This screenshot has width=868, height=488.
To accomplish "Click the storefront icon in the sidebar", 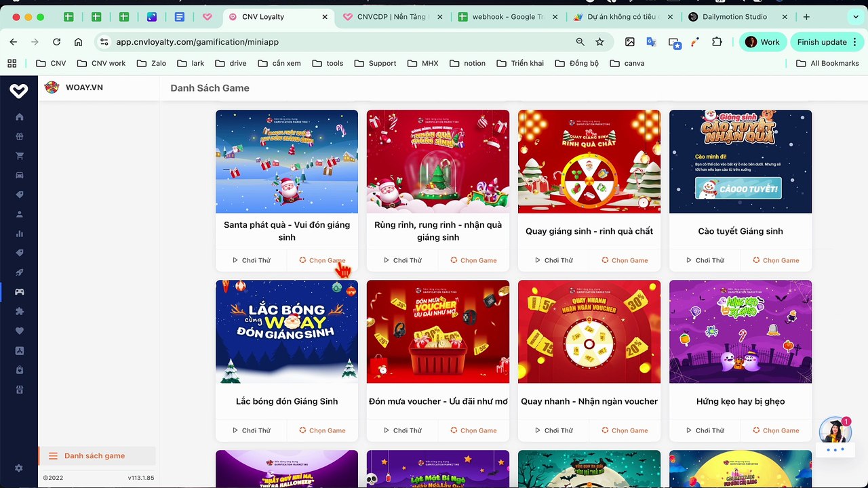I will 19,390.
